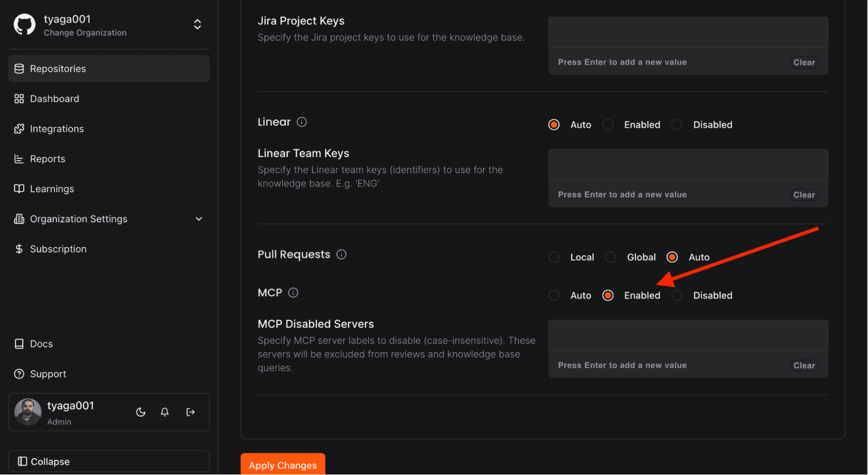Expand Organization Settings chevron
This screenshot has width=868, height=475.
point(199,219)
